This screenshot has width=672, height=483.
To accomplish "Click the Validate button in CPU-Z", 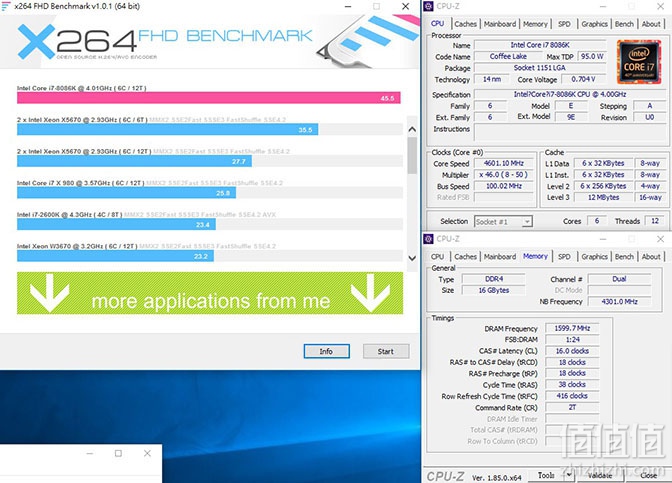I will tap(600, 475).
